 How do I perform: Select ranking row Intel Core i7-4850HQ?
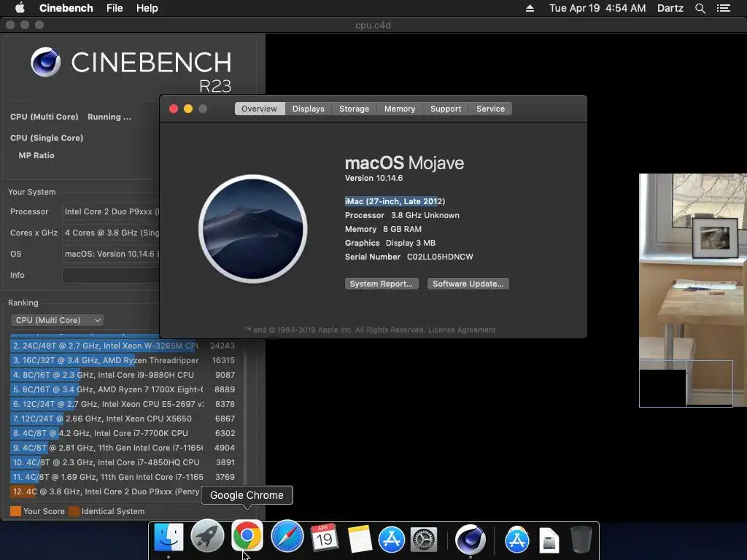[124, 462]
